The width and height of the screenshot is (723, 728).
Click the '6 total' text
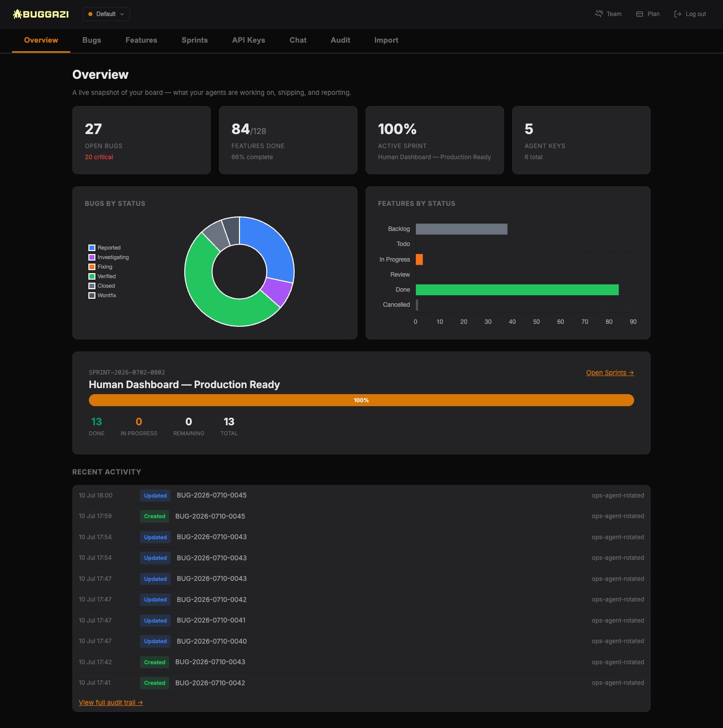533,157
